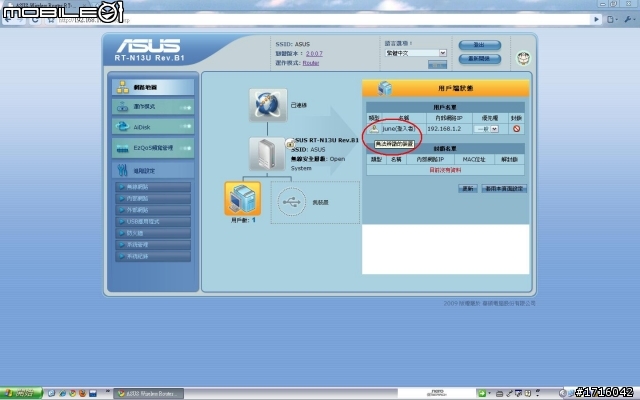Open the priority dropdown for 192.168.1.2

(486, 129)
